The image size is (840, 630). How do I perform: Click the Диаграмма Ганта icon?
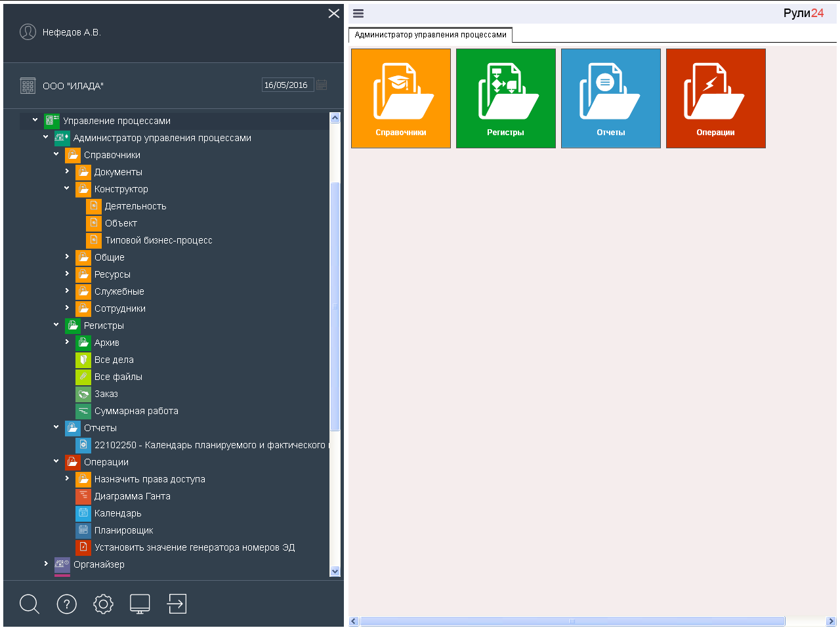pos(83,496)
